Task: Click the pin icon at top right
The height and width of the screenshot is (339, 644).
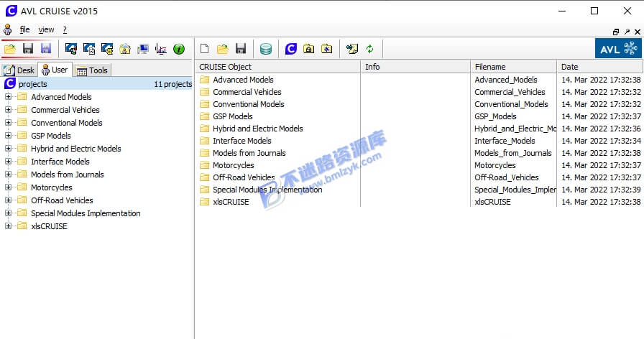Action: coord(627,32)
